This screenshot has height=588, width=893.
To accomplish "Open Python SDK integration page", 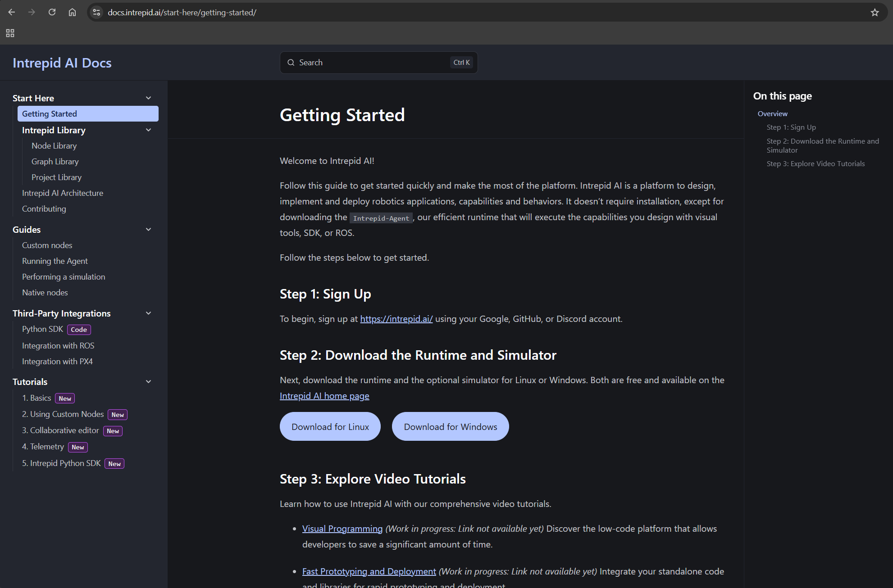I will [43, 329].
